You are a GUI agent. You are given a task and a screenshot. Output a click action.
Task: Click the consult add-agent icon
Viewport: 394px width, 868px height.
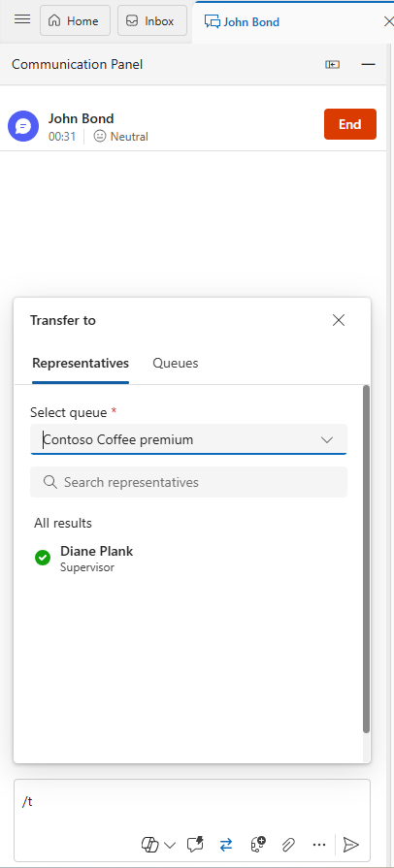click(x=258, y=844)
